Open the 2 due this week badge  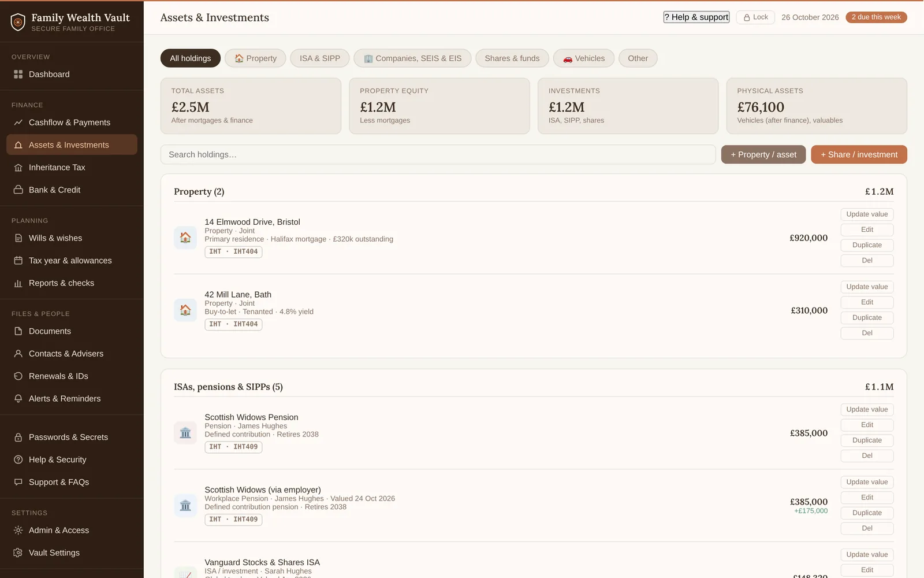[x=876, y=17]
